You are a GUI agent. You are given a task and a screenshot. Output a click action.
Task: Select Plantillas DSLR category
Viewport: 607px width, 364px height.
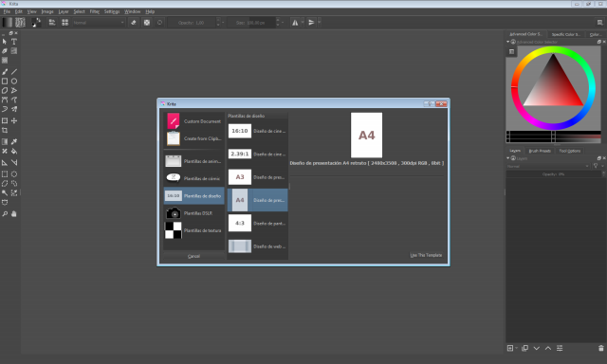193,213
